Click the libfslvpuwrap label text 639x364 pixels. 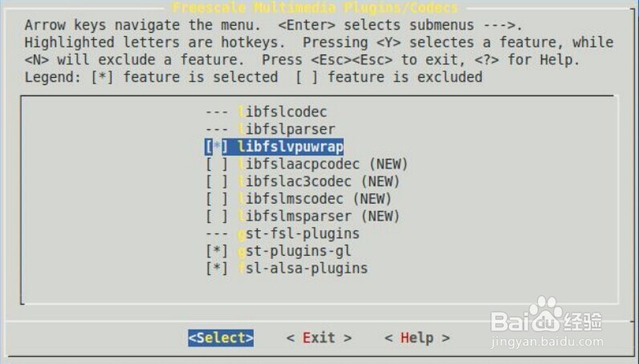tap(291, 147)
